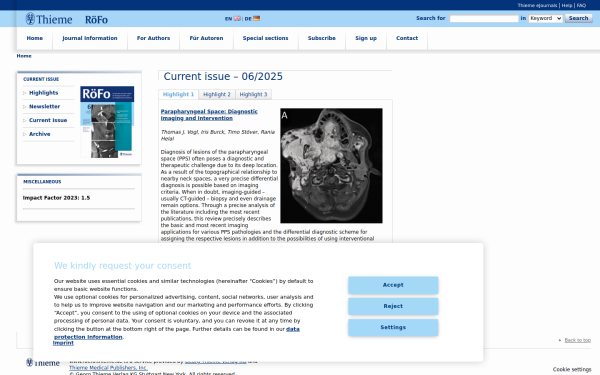
Task: Open the Help link in top bar
Action: (x=567, y=5)
